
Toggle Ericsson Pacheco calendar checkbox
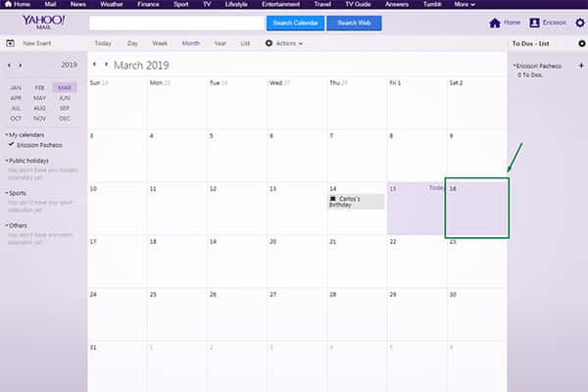pyautogui.click(x=11, y=144)
